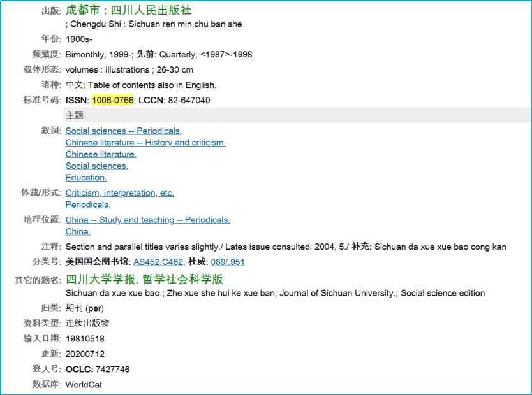Click description 'volumes : illustrations ; 26-30 cm'

point(129,70)
